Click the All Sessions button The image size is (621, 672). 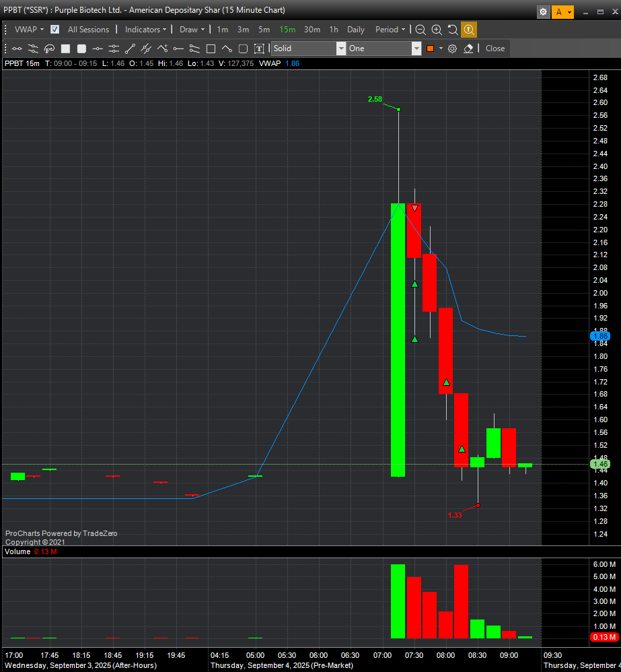(89, 30)
